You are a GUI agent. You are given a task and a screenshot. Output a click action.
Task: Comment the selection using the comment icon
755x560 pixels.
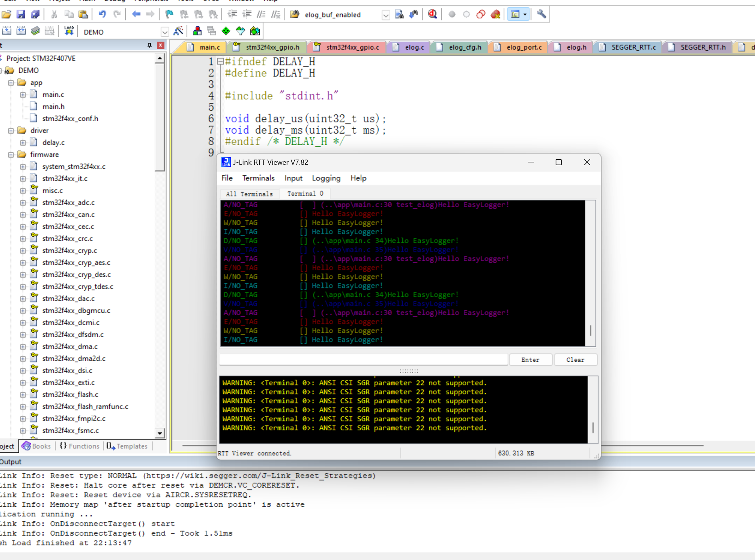tap(261, 15)
